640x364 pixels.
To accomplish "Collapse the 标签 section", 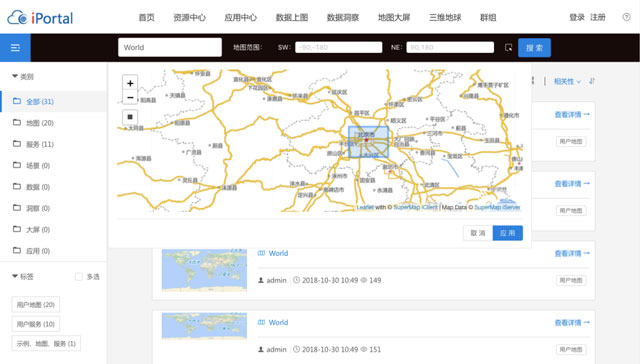I will [15, 276].
